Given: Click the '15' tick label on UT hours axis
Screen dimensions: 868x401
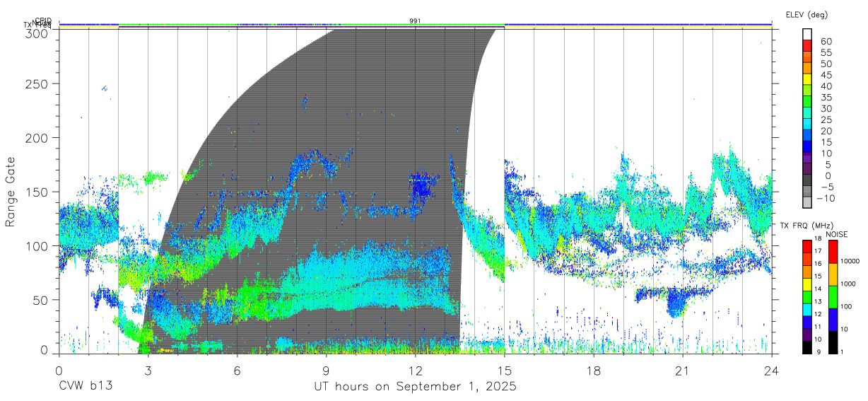Looking at the screenshot, I should pyautogui.click(x=504, y=371).
